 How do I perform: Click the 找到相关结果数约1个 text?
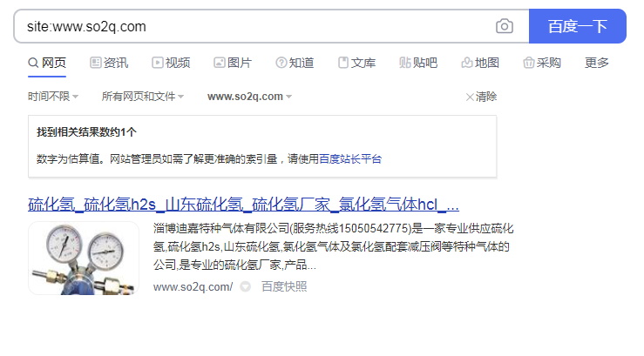tap(86, 132)
